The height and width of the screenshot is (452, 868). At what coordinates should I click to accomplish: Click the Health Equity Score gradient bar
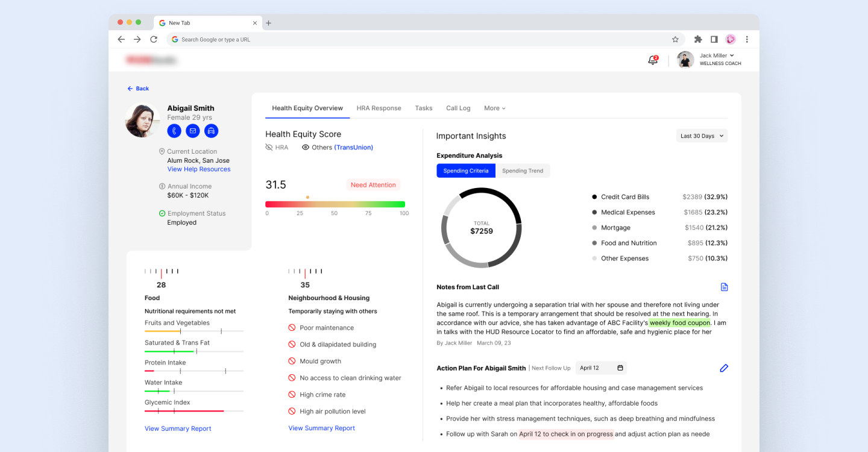tap(335, 204)
